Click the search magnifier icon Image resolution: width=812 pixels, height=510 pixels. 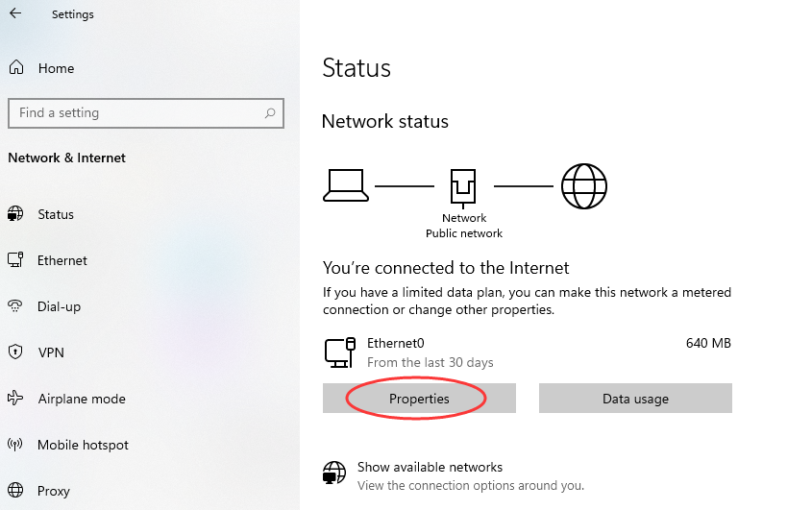click(270, 113)
